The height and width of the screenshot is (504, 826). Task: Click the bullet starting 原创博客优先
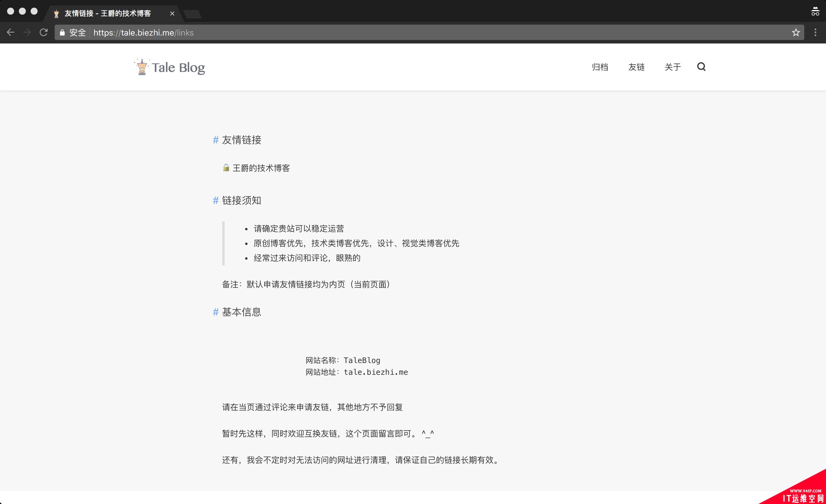[x=356, y=243]
